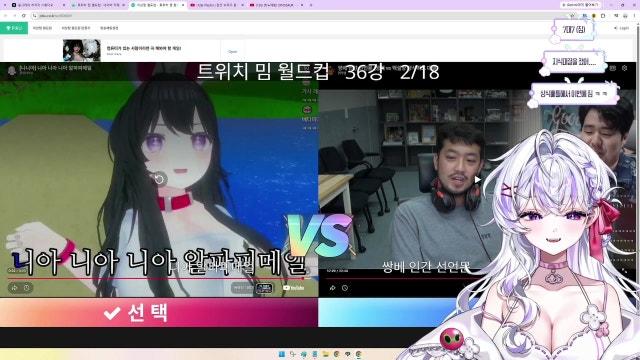This screenshot has height=360, width=640.
Task: Click the browser reload icon
Action: point(24,16)
